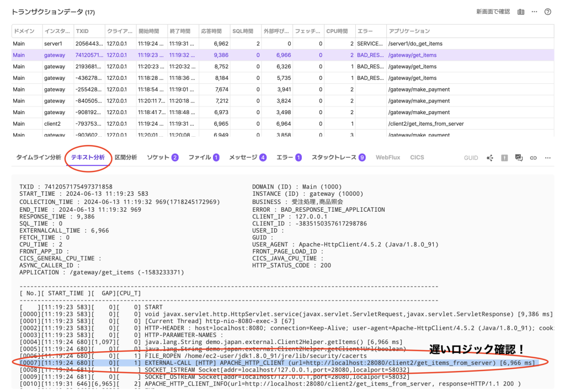Click the GUID button
The image size is (565, 392).
[x=471, y=158]
